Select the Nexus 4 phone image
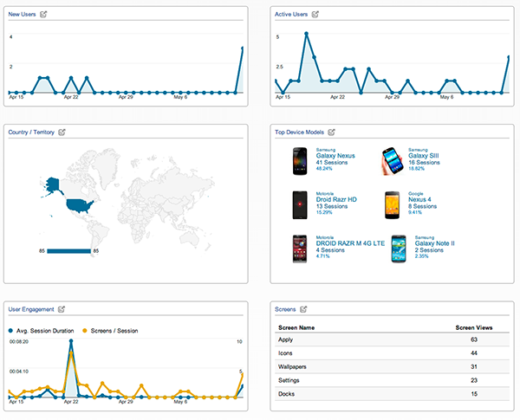This screenshot has width=520, height=420. (x=392, y=205)
